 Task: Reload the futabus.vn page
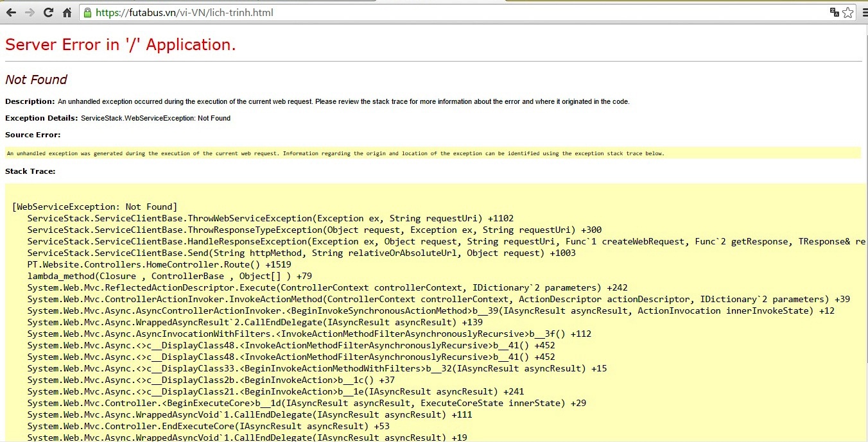(48, 13)
